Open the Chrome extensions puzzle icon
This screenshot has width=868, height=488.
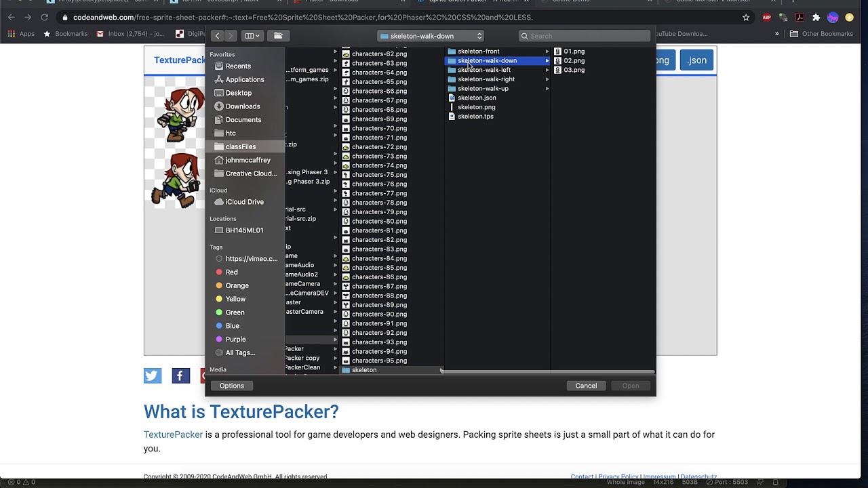[x=816, y=18]
